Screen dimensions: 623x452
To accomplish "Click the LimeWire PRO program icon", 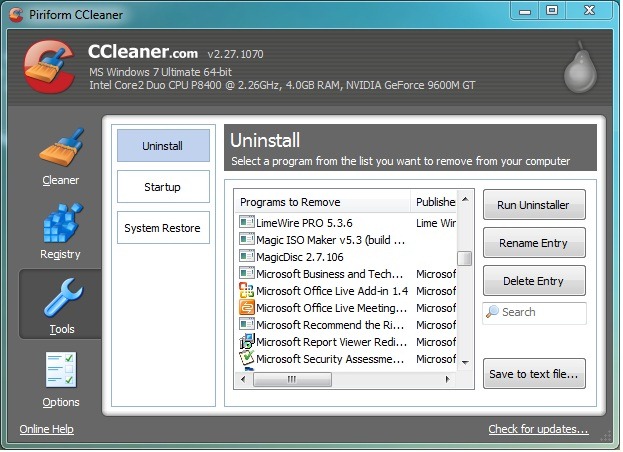I will [246, 222].
